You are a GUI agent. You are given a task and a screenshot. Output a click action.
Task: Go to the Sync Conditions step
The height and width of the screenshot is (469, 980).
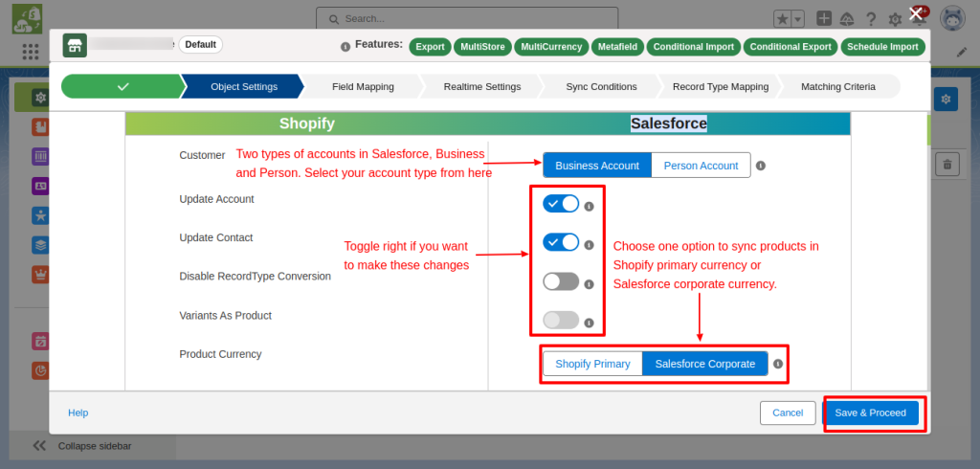pos(601,87)
